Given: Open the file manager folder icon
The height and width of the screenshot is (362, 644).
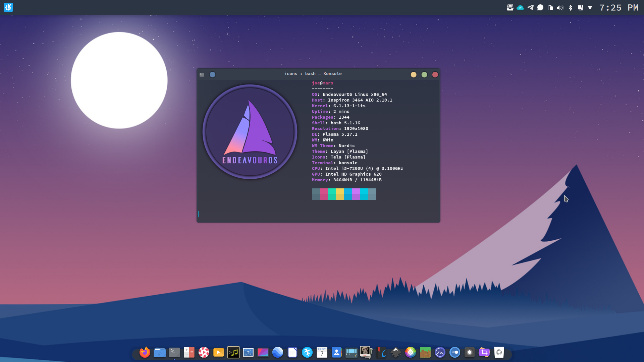Looking at the screenshot, I should [160, 352].
